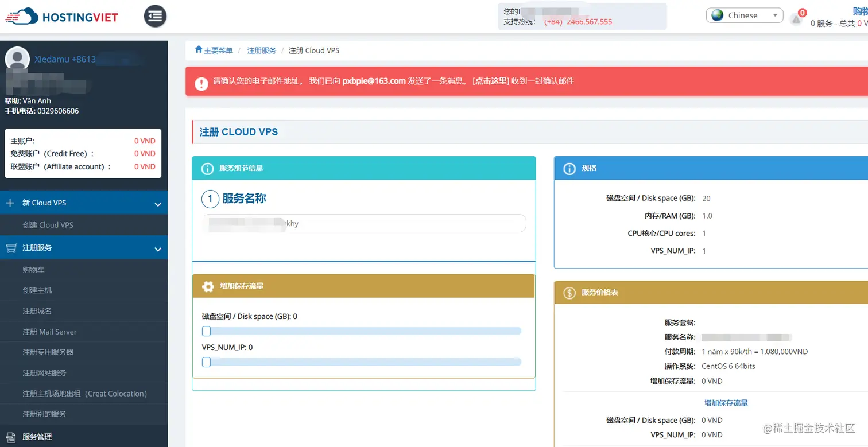Collapse the 注册服务 sidebar chevron
This screenshot has width=868, height=447.
(x=158, y=248)
